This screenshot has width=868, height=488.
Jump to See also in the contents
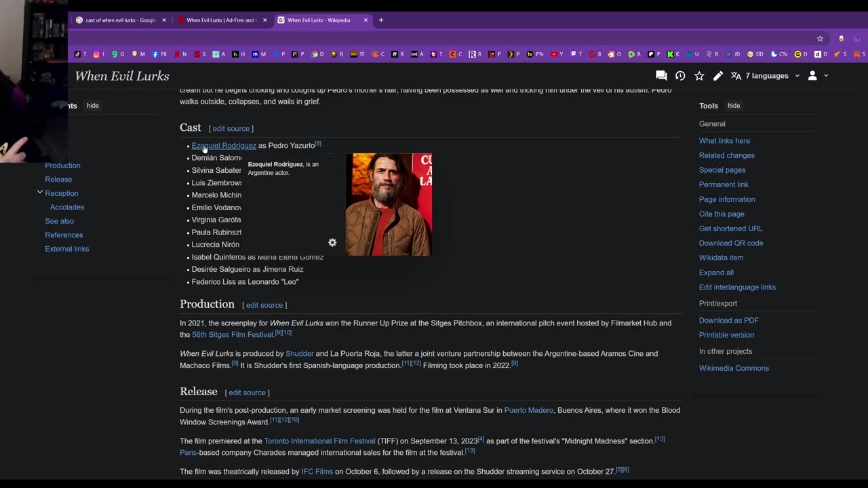click(x=60, y=221)
